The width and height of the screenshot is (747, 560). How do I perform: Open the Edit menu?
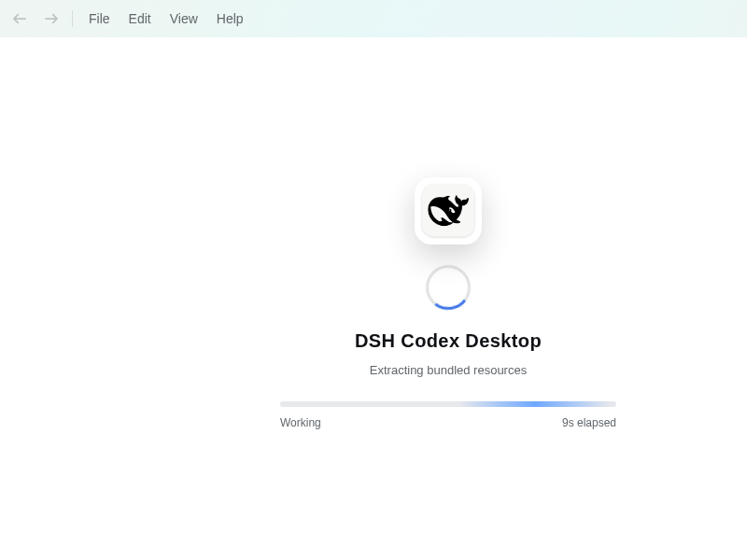click(x=139, y=19)
